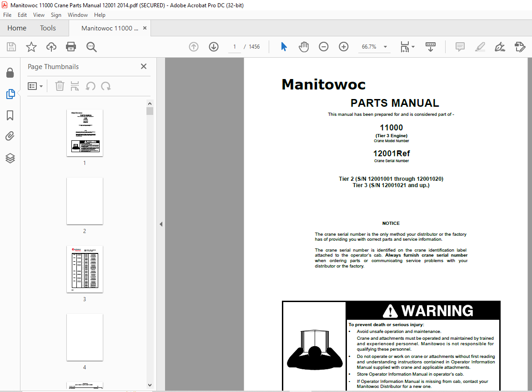Open the Sign menu
Viewport: 532px width, 392px height.
click(56, 15)
